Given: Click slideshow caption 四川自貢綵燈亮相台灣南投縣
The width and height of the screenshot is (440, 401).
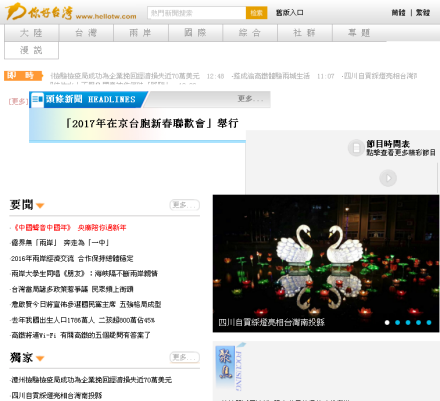Looking at the screenshot, I should [271, 322].
